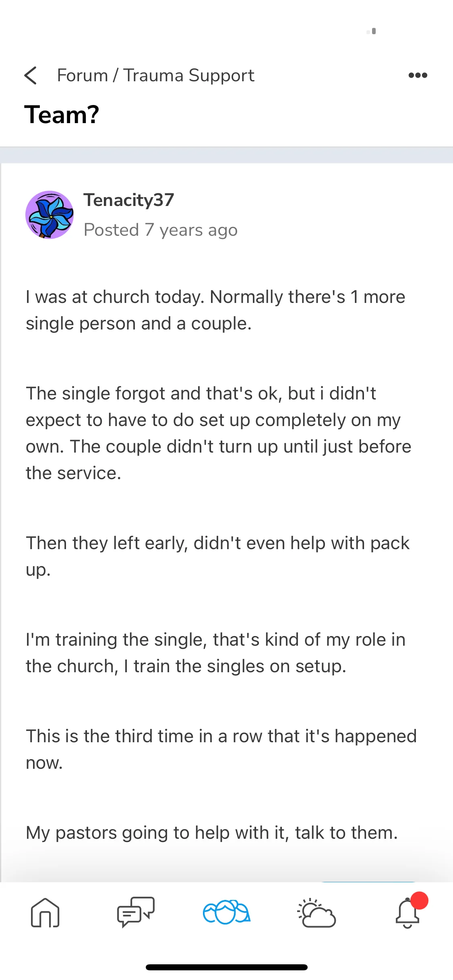This screenshot has width=453, height=980.
Task: Go to the Trauma Support breadcrumb
Action: click(189, 76)
